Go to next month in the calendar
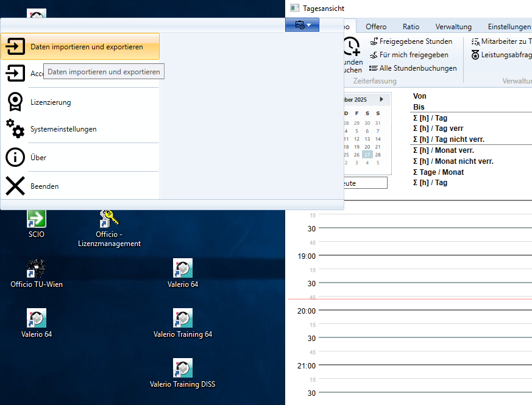 pos(381,99)
